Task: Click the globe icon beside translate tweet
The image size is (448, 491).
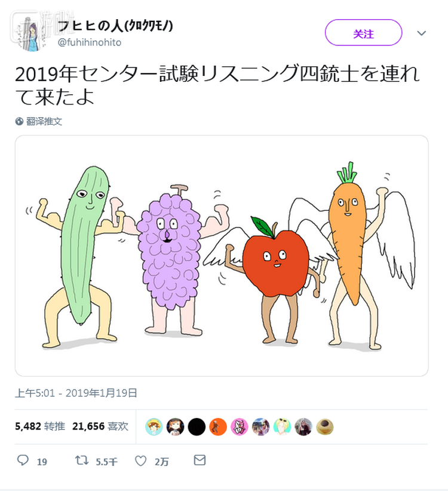Action: pos(20,121)
